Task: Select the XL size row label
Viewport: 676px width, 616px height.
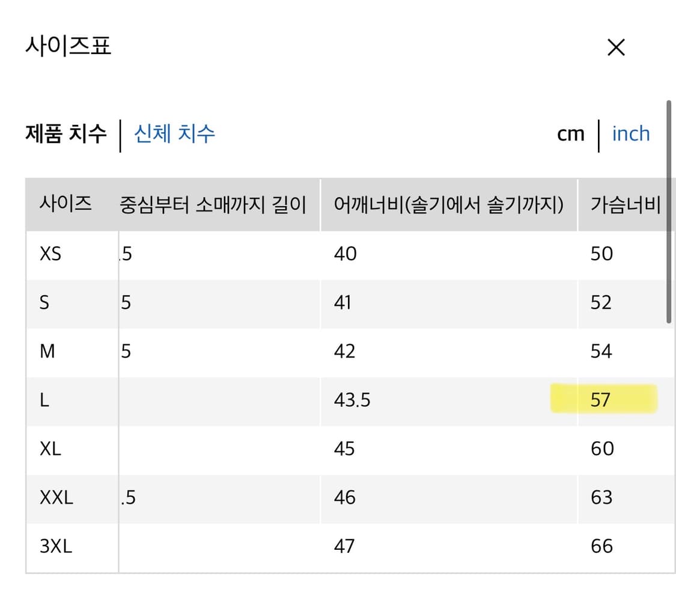Action: [x=50, y=448]
